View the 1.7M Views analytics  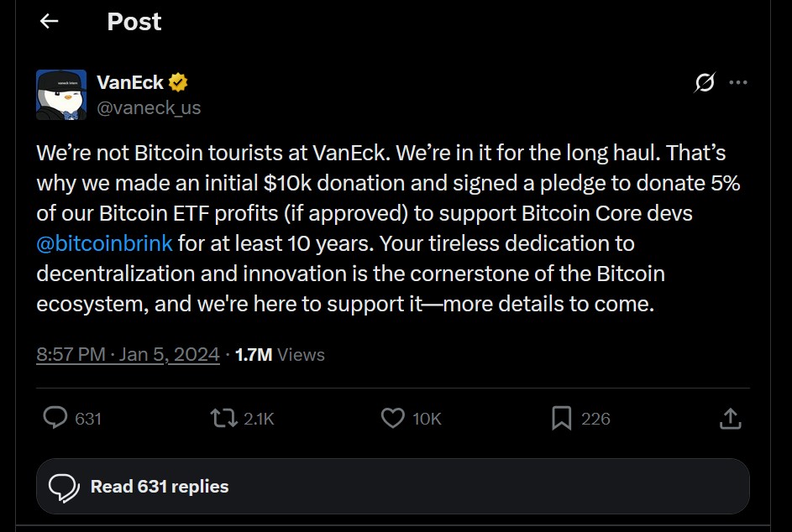tap(280, 354)
